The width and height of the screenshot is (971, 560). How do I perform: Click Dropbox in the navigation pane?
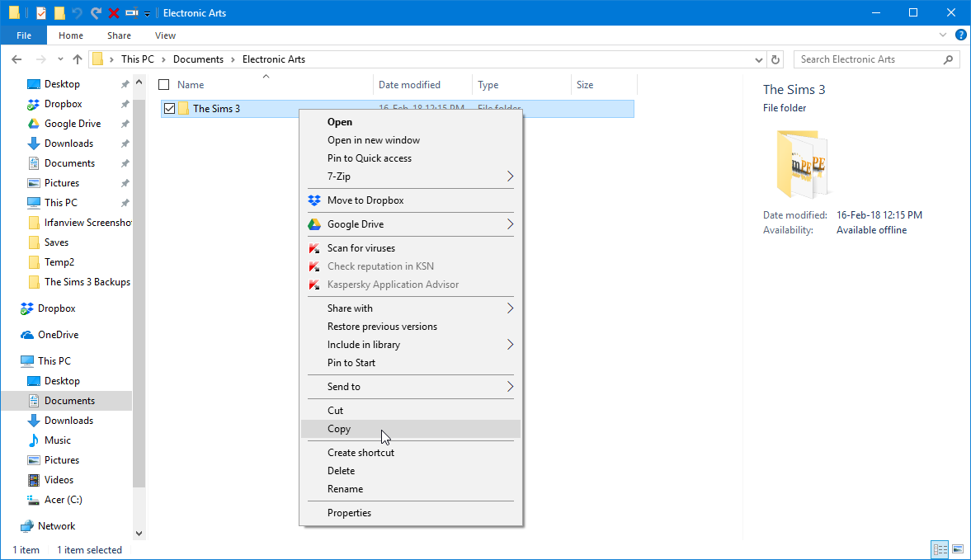coord(56,308)
